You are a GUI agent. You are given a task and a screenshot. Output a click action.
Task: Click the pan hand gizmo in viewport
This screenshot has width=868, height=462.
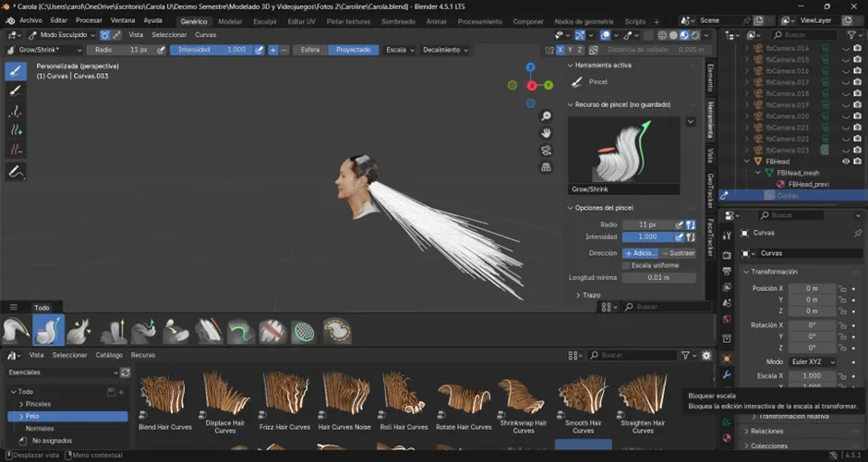(547, 133)
